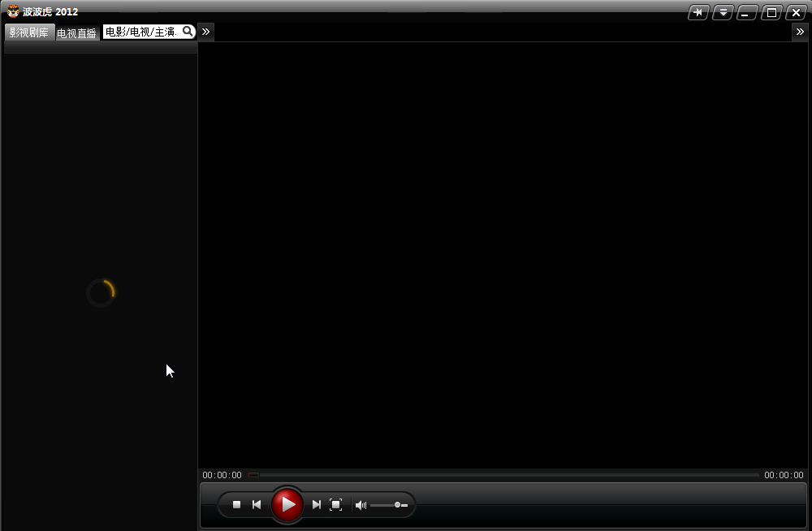Click the loading spinner in the library panel
The image size is (812, 531).
(x=101, y=292)
